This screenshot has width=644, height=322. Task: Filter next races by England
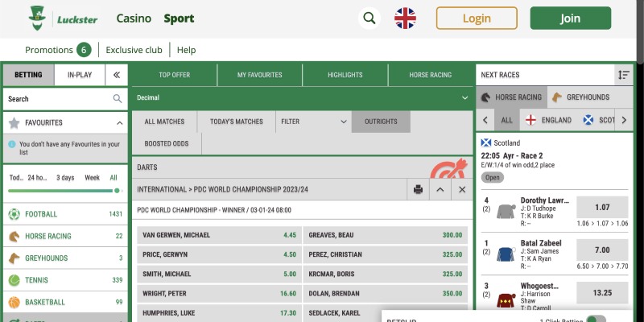[548, 120]
